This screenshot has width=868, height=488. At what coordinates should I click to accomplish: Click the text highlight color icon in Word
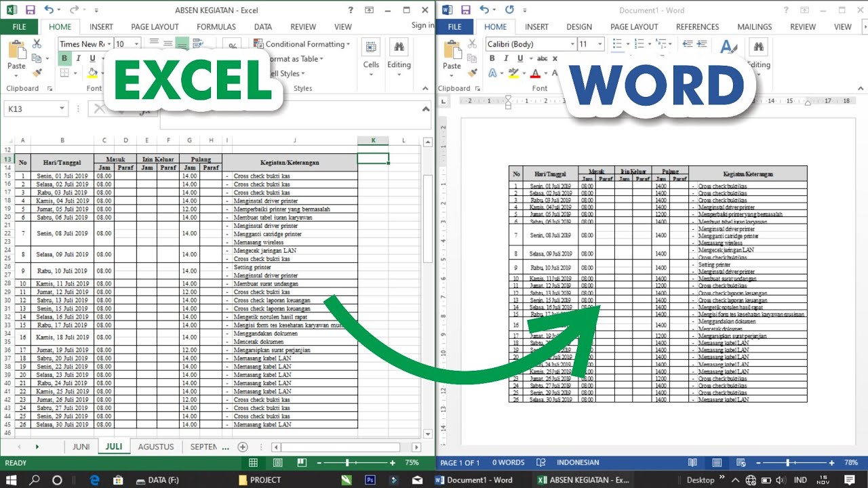pos(513,73)
